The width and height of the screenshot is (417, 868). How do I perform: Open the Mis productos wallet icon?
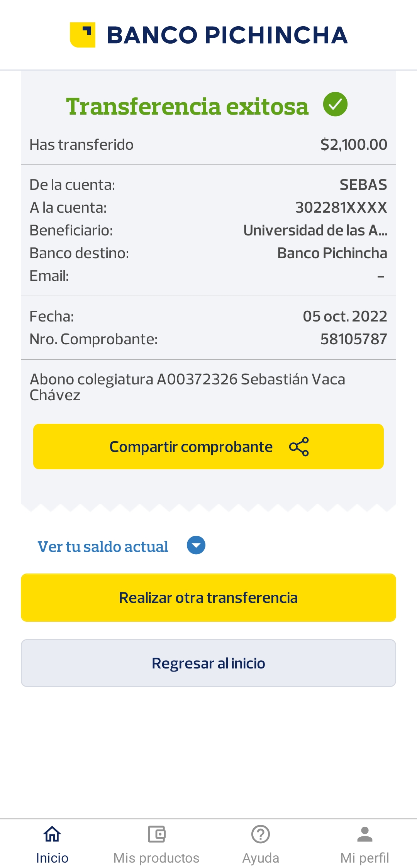tap(156, 834)
